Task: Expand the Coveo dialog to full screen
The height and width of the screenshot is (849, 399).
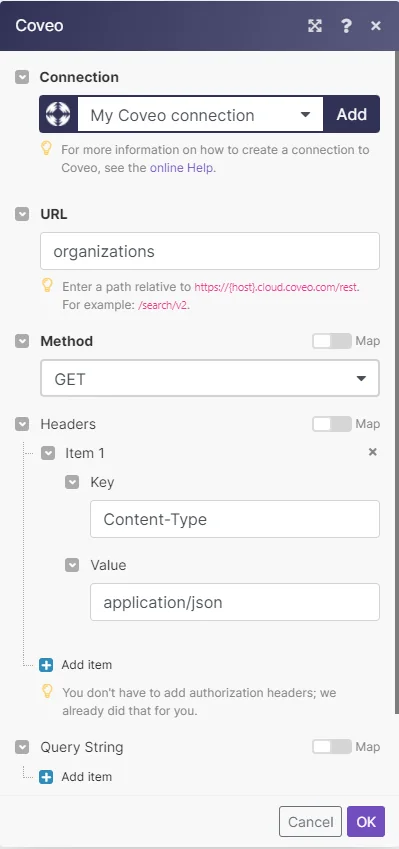Action: click(x=315, y=25)
